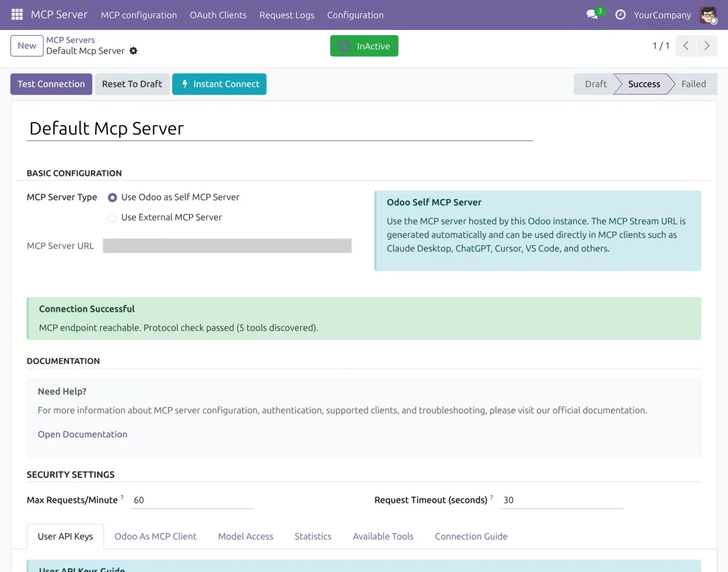The width and height of the screenshot is (728, 572).
Task: Click the MCP Server app title
Action: tap(59, 15)
